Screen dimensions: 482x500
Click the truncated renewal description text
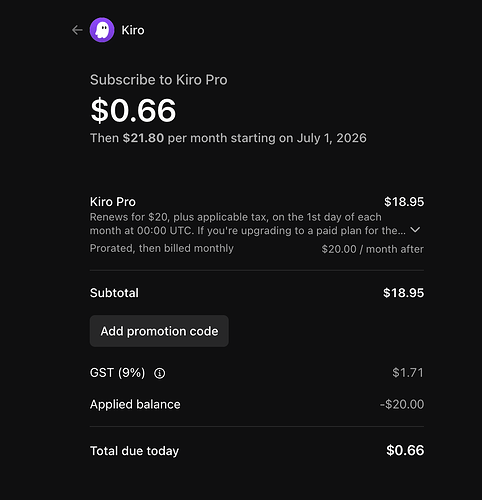(248, 224)
